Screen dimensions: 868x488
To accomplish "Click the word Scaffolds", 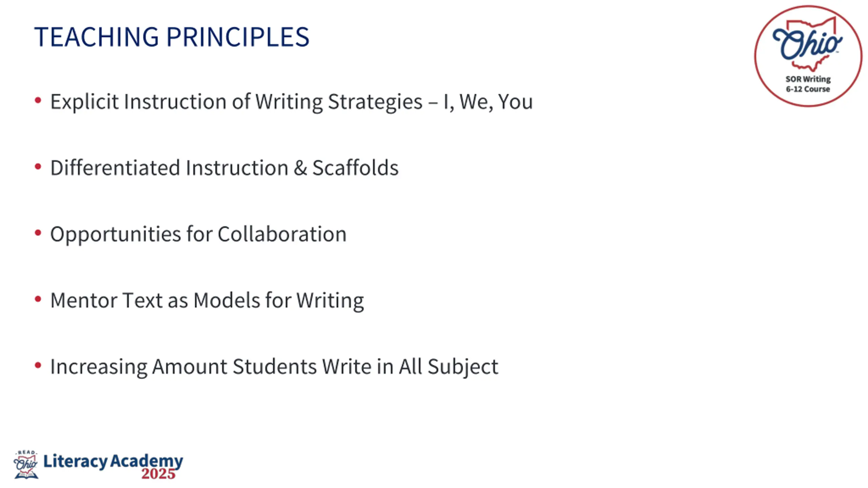I will point(355,168).
